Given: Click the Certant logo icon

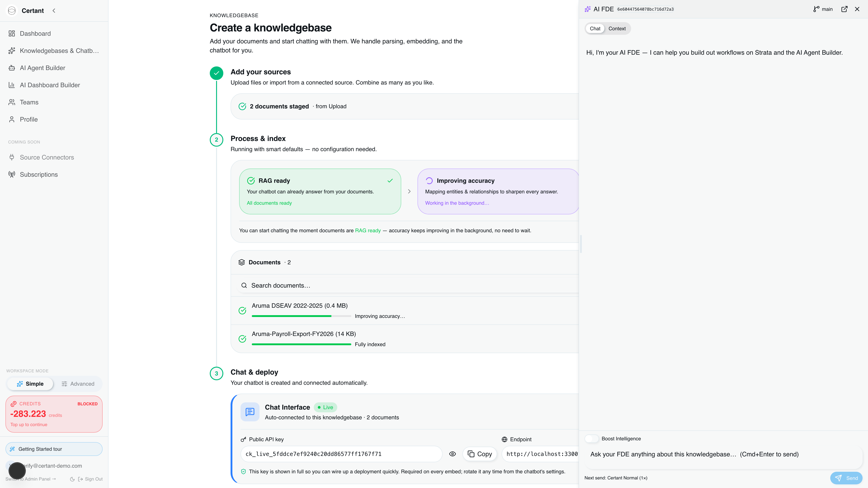Looking at the screenshot, I should tap(12, 10).
